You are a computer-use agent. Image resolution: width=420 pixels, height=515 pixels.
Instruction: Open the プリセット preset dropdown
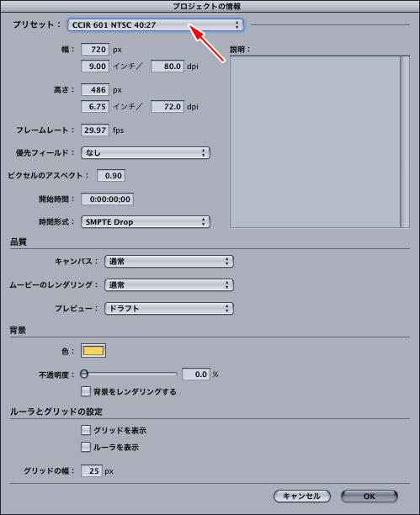[156, 25]
